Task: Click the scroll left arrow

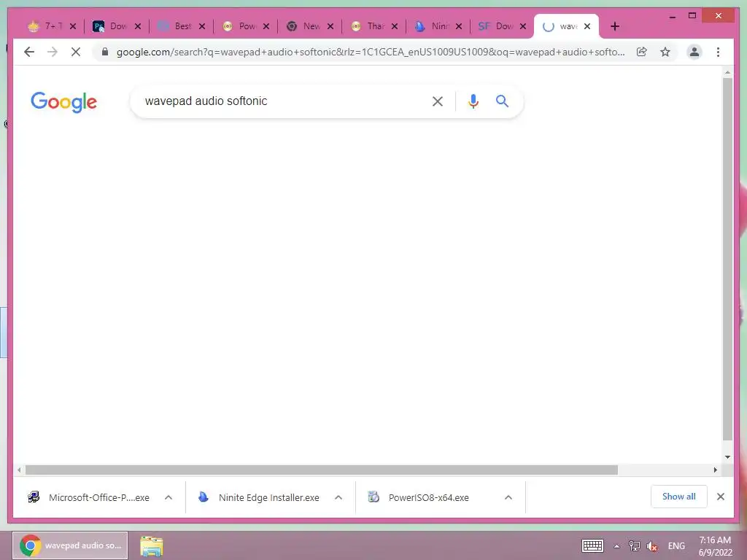Action: 18,470
